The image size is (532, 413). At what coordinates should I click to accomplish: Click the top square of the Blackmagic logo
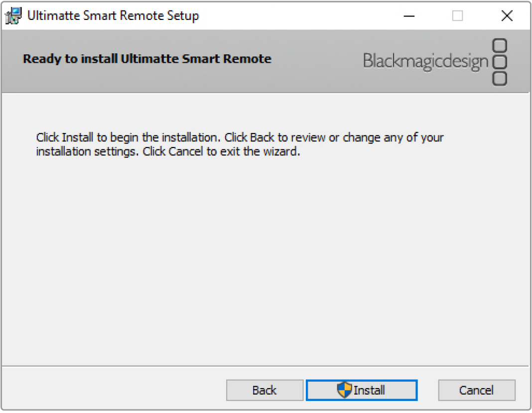(500, 47)
